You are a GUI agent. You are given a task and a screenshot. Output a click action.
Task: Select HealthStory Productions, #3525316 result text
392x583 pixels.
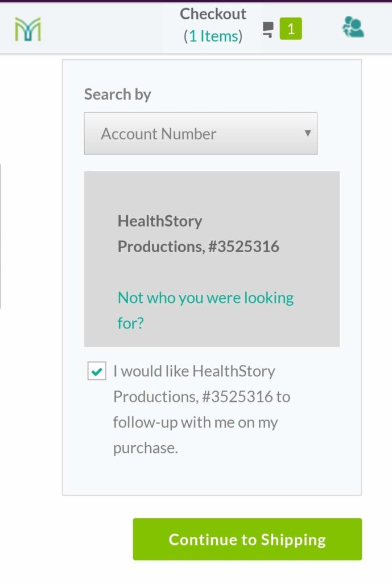coord(199,234)
